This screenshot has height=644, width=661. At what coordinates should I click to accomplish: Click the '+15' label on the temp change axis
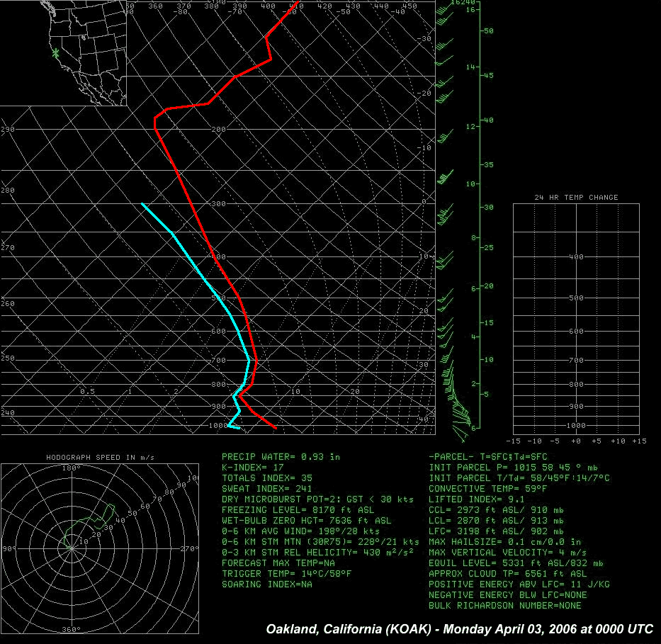coord(639,441)
